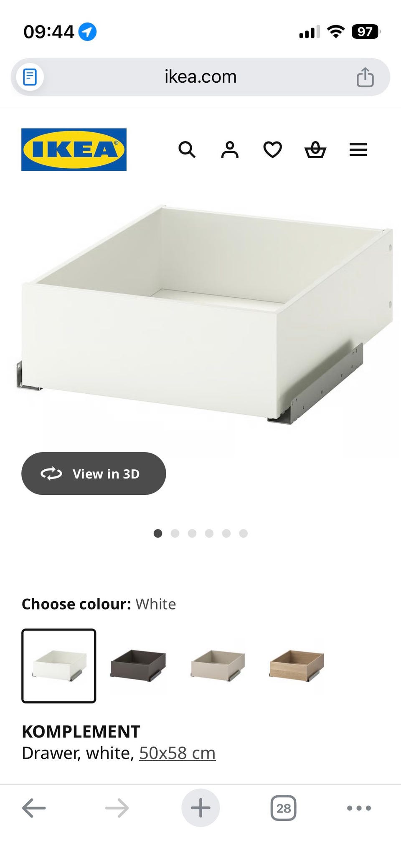Image resolution: width=401 pixels, height=868 pixels.
Task: Go back with the browser back arrow
Action: [x=34, y=807]
